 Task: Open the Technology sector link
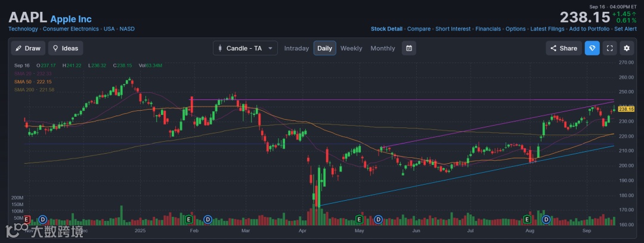[23, 29]
